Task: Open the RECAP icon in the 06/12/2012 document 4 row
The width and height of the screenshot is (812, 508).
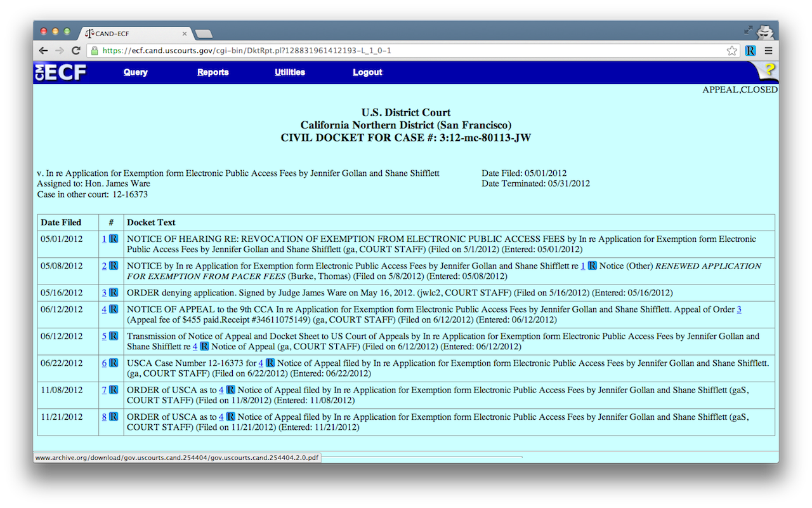Action: click(114, 309)
